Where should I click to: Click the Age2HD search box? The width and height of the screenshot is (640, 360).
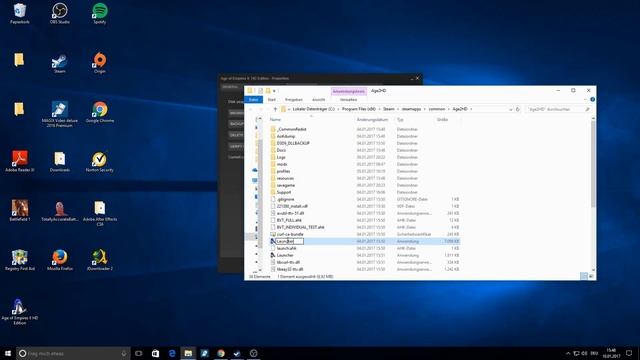pyautogui.click(x=558, y=109)
